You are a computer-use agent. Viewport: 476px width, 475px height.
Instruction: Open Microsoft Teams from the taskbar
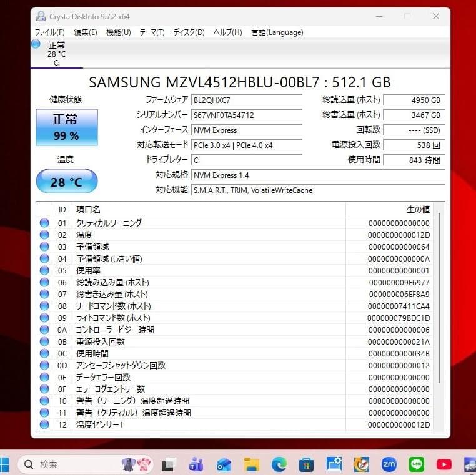coord(196,464)
